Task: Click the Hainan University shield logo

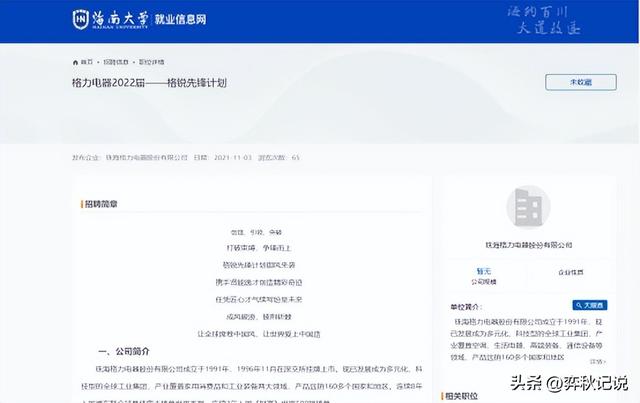Action: click(x=80, y=19)
